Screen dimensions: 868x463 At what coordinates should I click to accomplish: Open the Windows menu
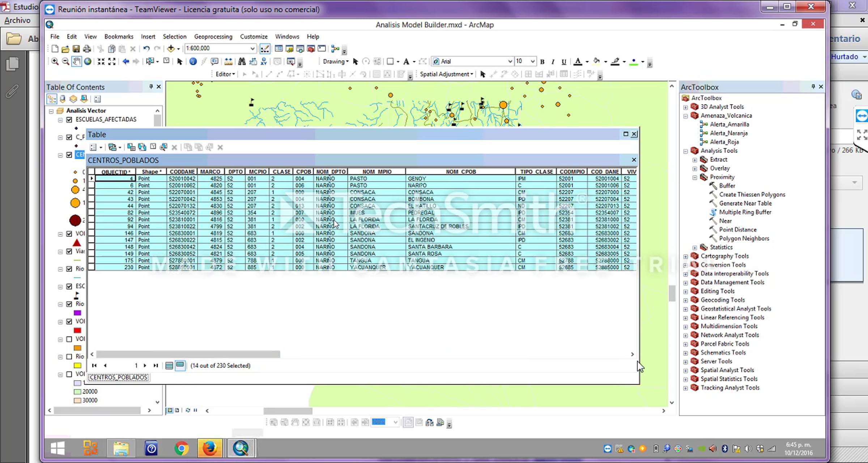point(287,37)
